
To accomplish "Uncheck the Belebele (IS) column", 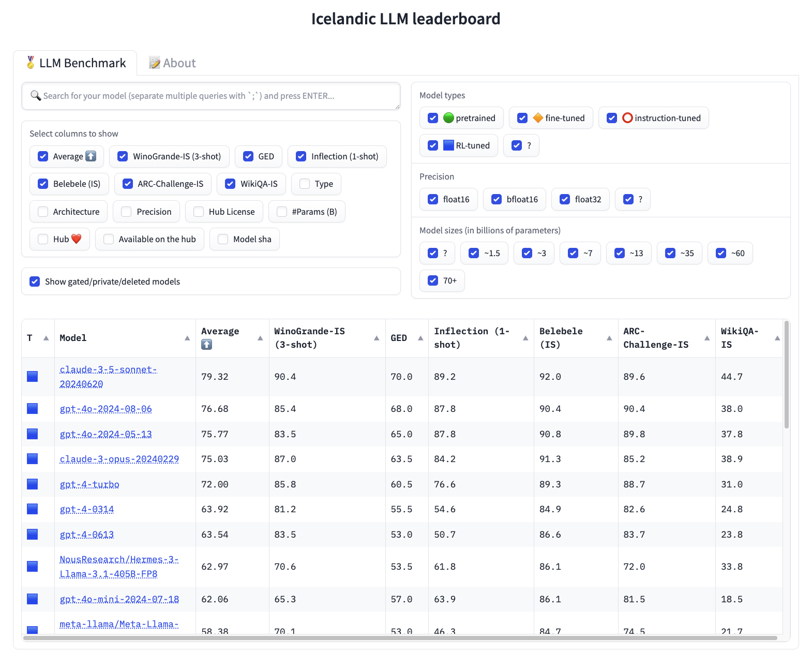I will [x=43, y=184].
